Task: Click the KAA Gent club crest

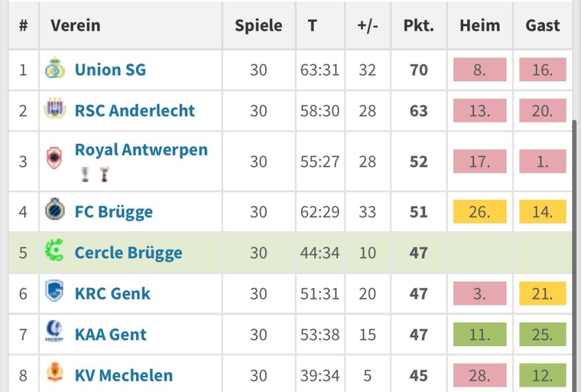Action: pyautogui.click(x=55, y=332)
